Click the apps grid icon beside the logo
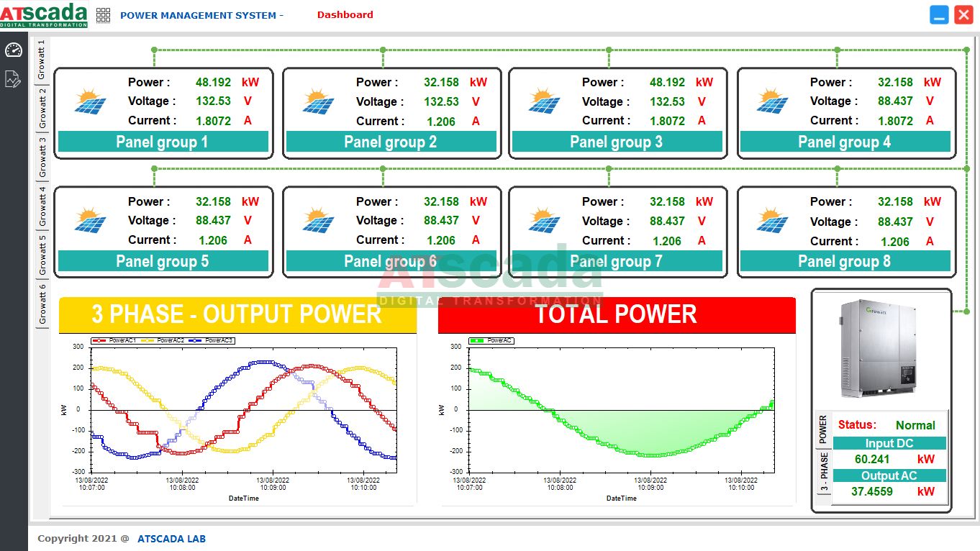980x551 pixels. tap(103, 14)
